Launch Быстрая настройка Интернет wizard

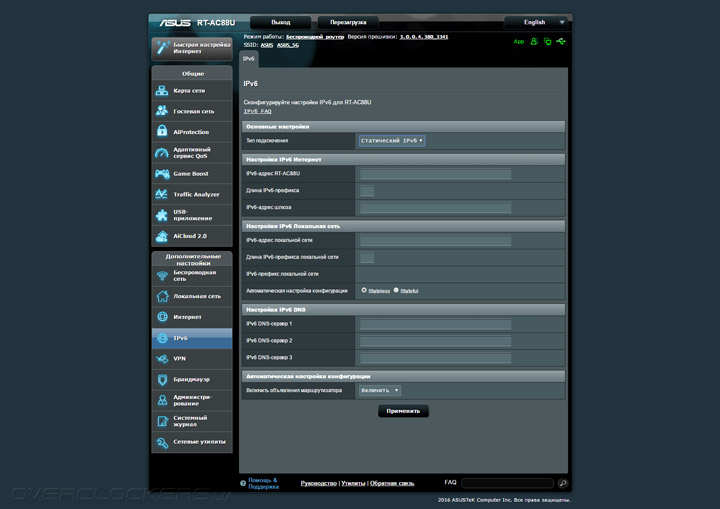(191, 48)
